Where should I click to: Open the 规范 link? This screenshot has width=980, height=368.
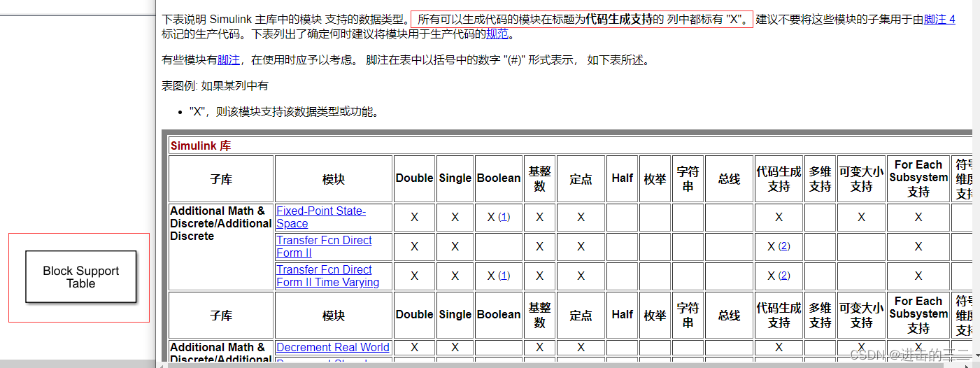point(497,34)
